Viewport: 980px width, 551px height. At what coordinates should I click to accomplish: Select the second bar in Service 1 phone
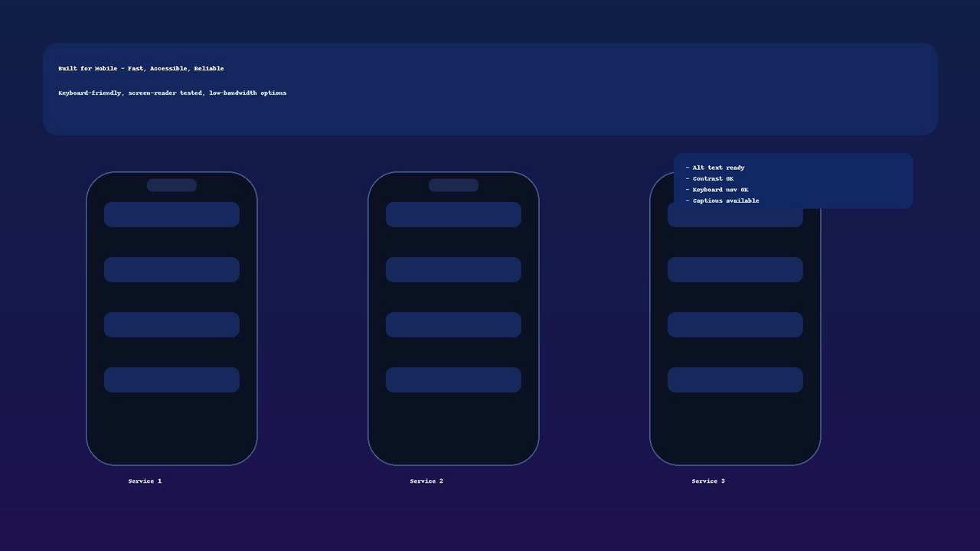[171, 270]
